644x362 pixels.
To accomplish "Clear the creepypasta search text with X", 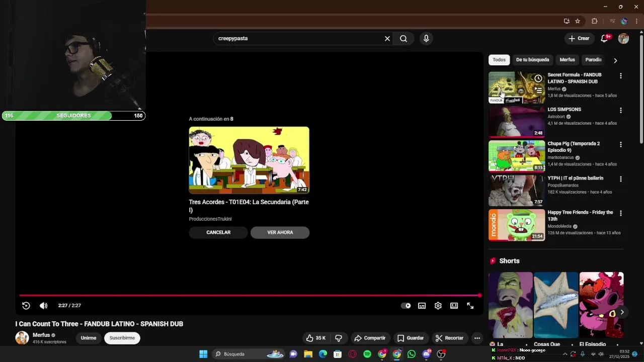I will coord(387,39).
